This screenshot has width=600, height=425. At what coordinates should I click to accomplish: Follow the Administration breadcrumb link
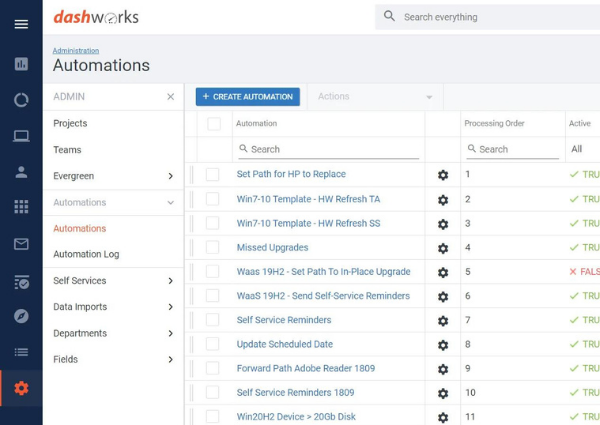coord(76,50)
